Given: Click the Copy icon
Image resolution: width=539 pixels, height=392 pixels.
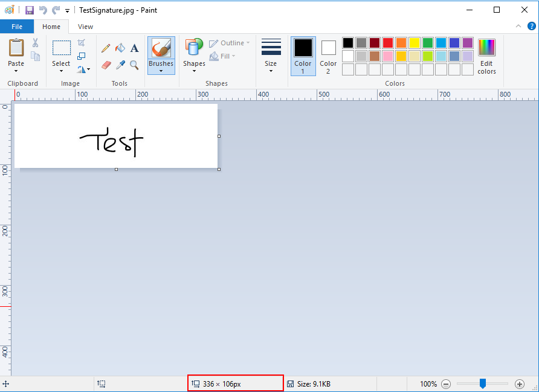Looking at the screenshot, I should [x=36, y=56].
